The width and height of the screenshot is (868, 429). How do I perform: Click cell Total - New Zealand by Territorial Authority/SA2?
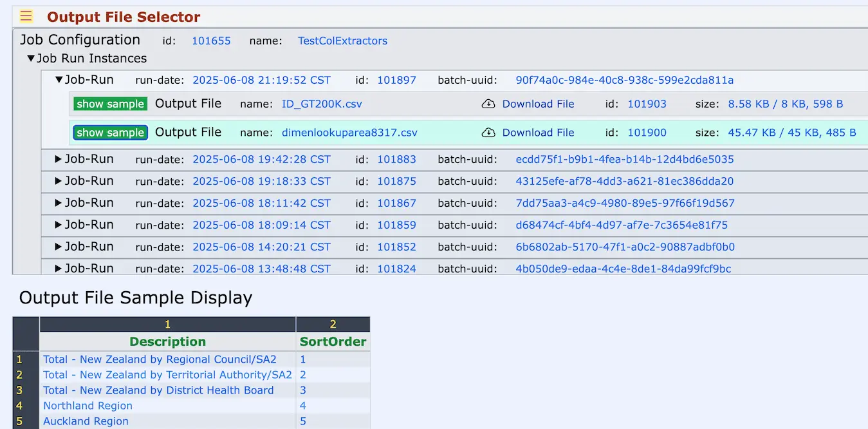(167, 375)
